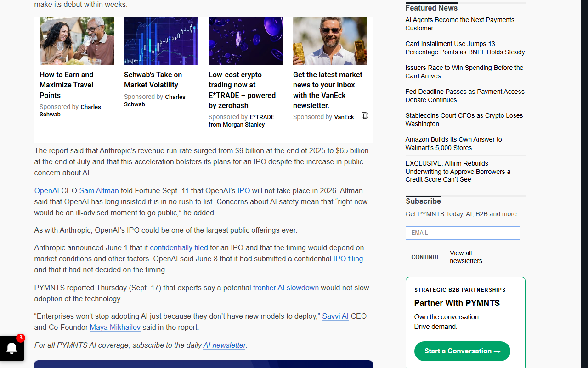The height and width of the screenshot is (368, 588).
Task: Click the CONTINUE subscribe button
Action: click(x=425, y=257)
